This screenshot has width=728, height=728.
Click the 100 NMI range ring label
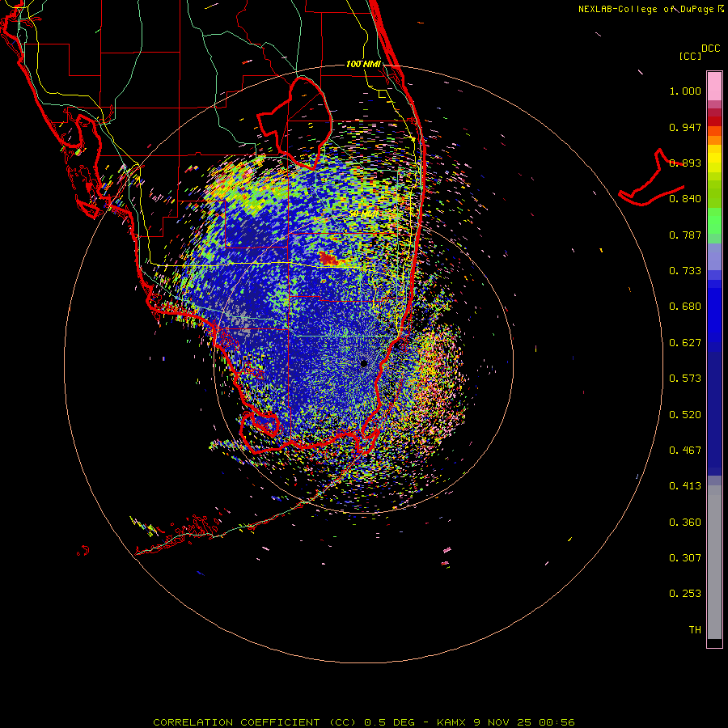pos(363,64)
